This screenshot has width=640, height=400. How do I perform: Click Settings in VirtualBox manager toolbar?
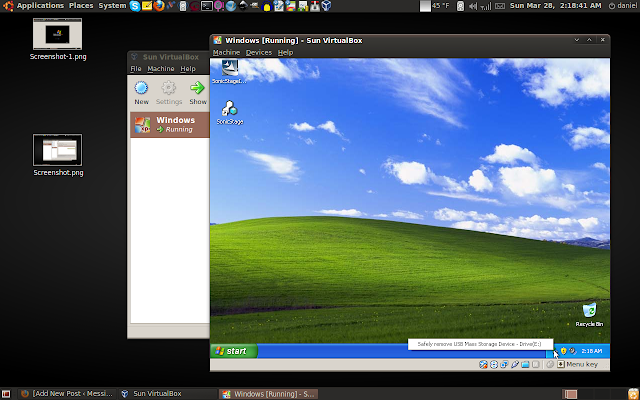[169, 93]
